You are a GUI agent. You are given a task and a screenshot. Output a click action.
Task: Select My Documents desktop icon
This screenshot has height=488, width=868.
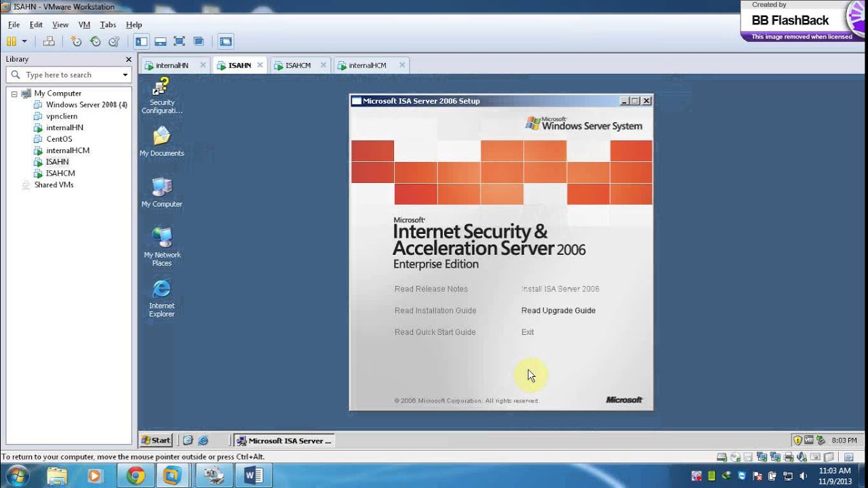[x=162, y=142]
